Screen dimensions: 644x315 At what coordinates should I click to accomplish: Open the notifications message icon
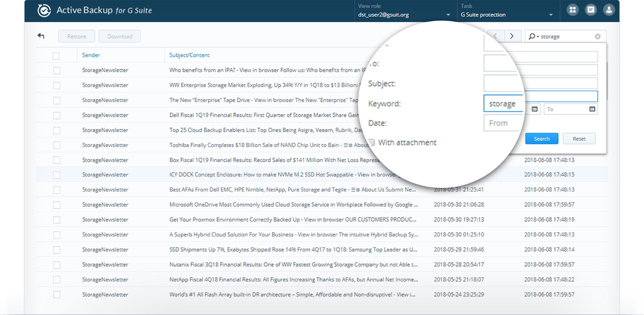(591, 10)
